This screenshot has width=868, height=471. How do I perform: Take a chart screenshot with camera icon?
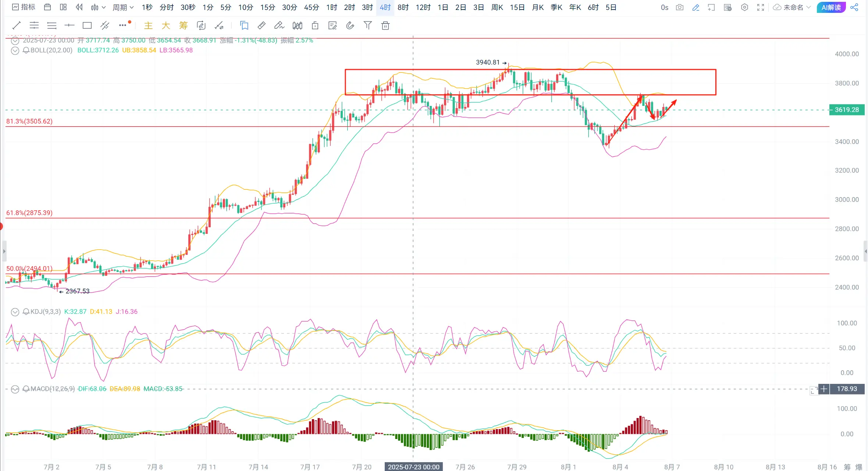pyautogui.click(x=680, y=7)
